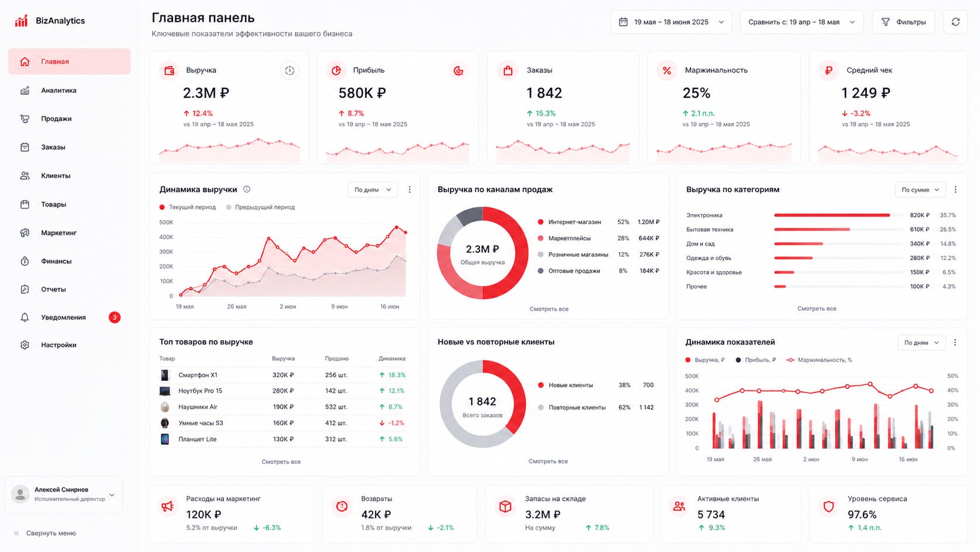
Task: Click the Бытовая техника category progress bar
Action: pos(838,229)
